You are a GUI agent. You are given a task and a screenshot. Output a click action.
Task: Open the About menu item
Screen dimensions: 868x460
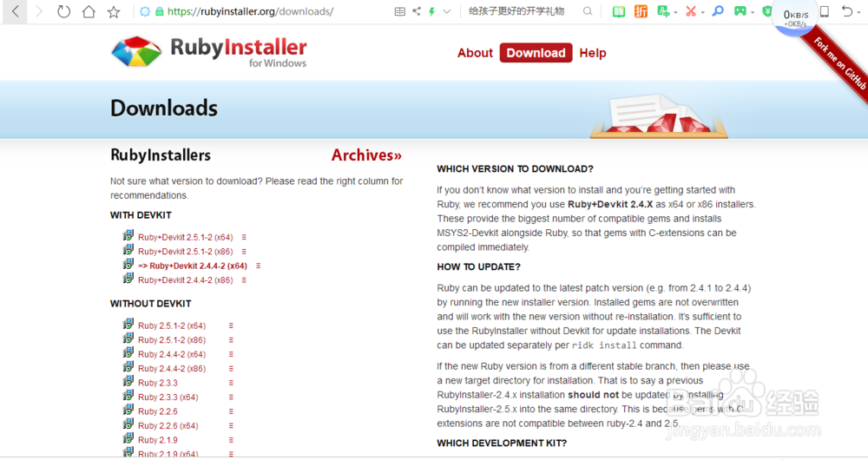[475, 53]
